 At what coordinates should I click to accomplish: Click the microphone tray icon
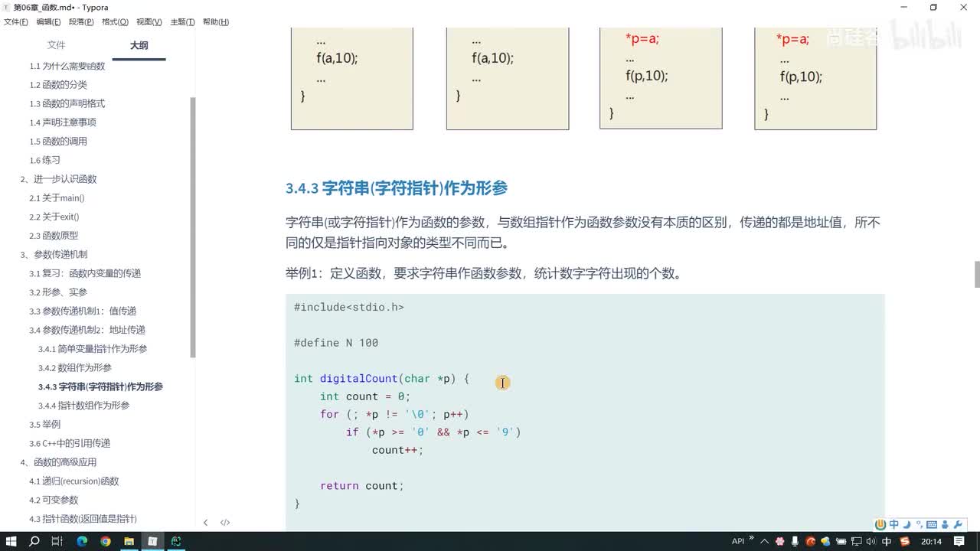pos(795,541)
